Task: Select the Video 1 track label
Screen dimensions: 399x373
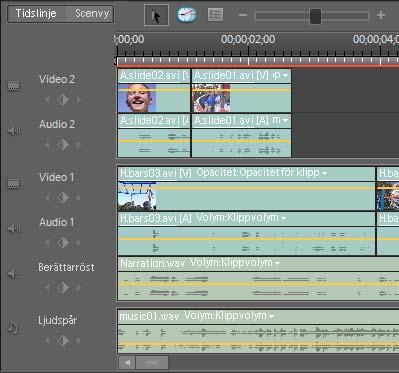Action: (56, 177)
